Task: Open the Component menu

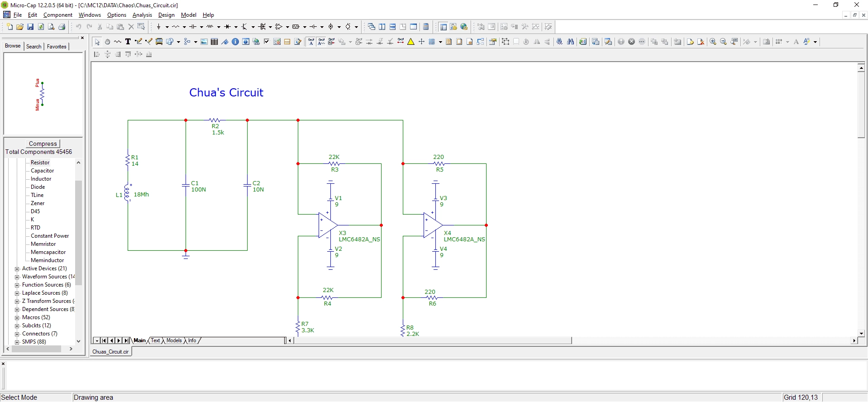Action: [58, 15]
